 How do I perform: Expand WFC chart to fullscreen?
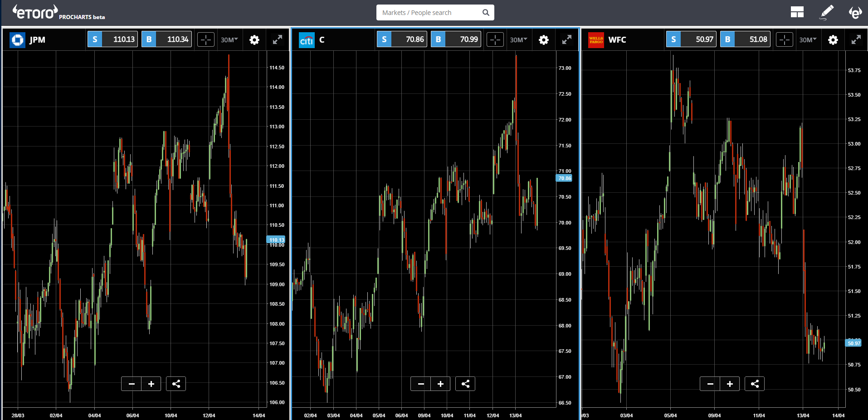click(x=856, y=40)
